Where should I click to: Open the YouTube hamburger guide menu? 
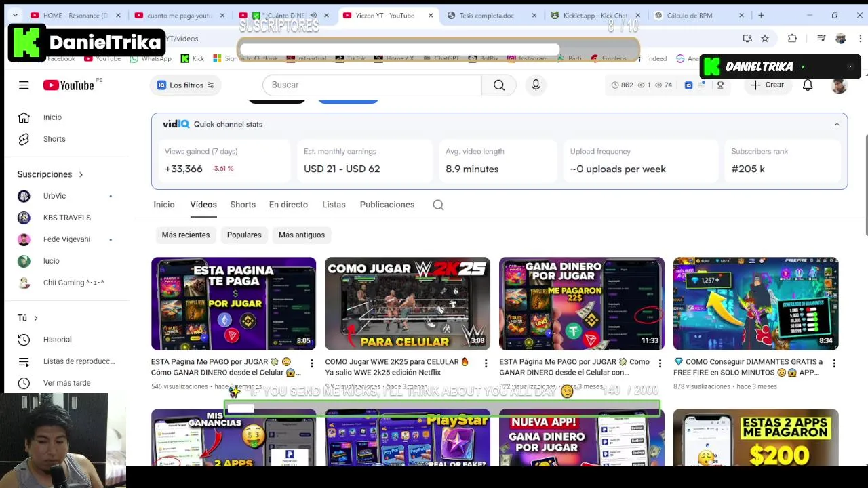click(x=24, y=85)
